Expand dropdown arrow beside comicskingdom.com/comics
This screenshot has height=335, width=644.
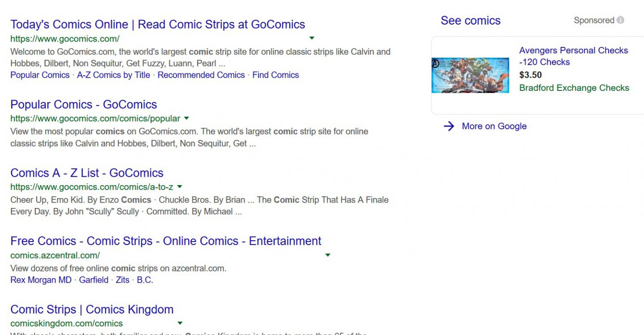click(180, 323)
